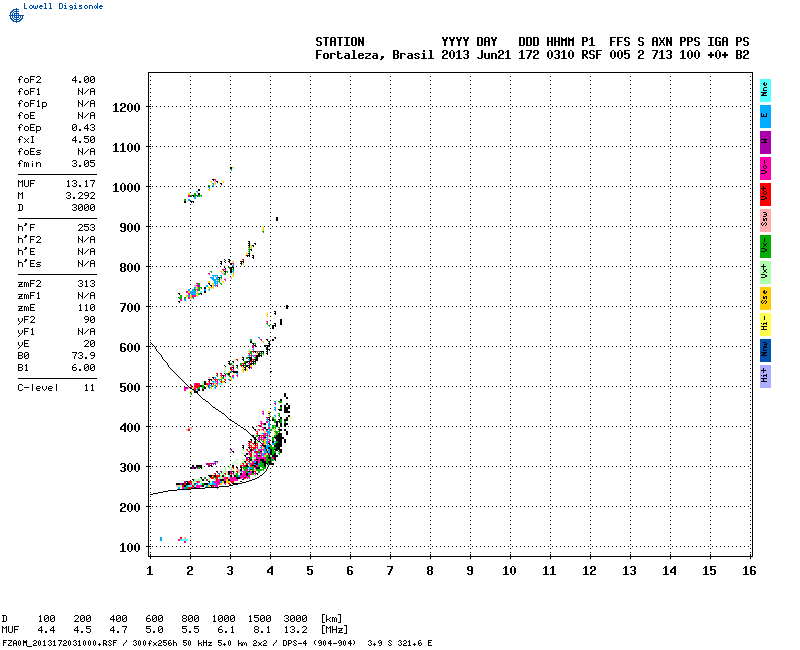Screen dimensions: 800x650
Task: Select the yE value 20
Action: [x=90, y=344]
